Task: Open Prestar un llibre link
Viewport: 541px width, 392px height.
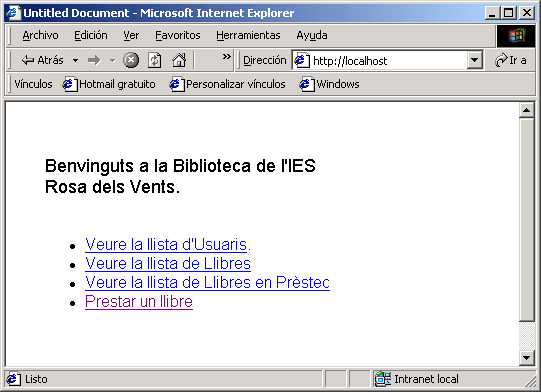Action: (139, 301)
